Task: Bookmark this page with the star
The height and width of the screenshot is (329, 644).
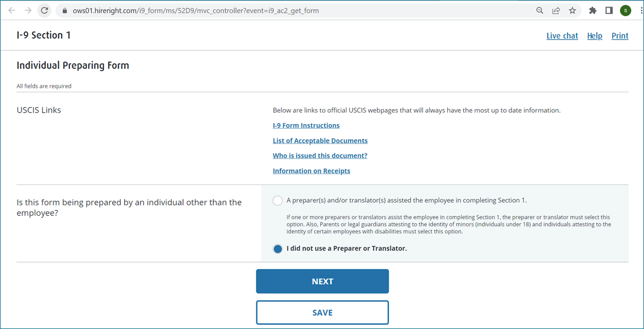Action: click(572, 10)
